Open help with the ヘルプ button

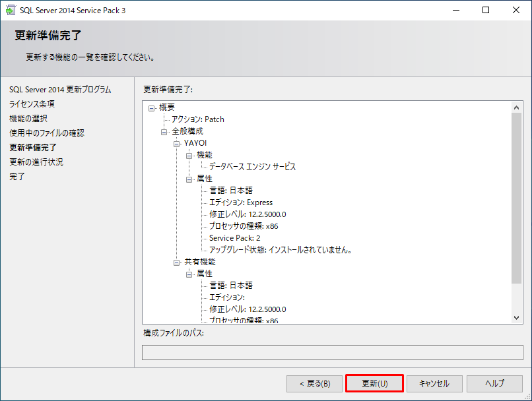click(x=494, y=383)
